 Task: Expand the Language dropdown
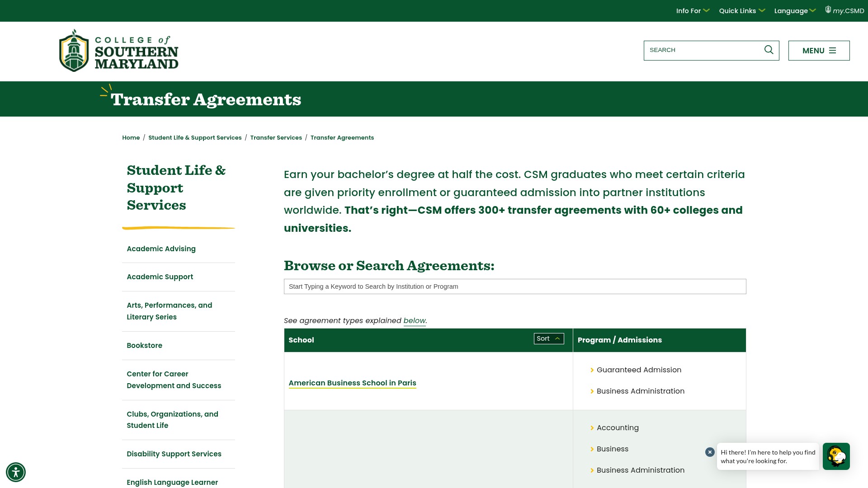(x=795, y=11)
